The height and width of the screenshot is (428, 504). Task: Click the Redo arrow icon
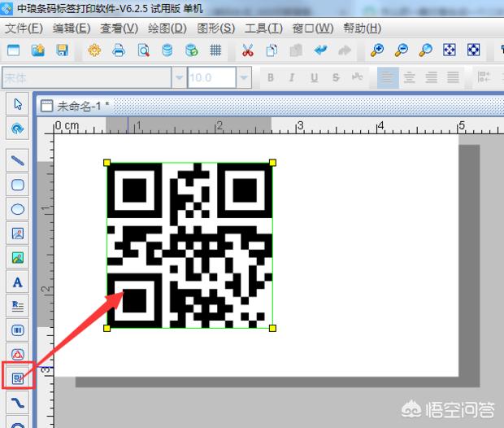pyautogui.click(x=345, y=50)
